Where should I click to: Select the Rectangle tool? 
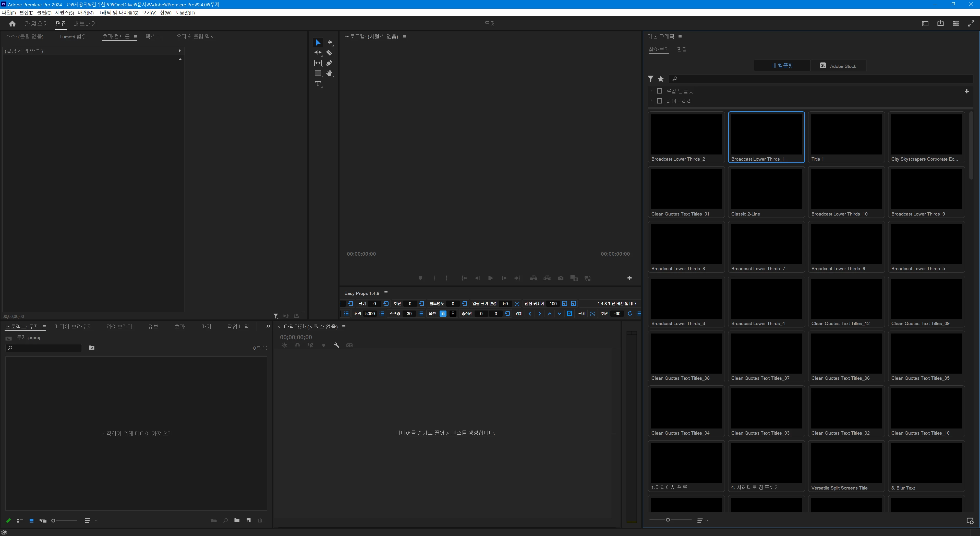click(x=318, y=73)
